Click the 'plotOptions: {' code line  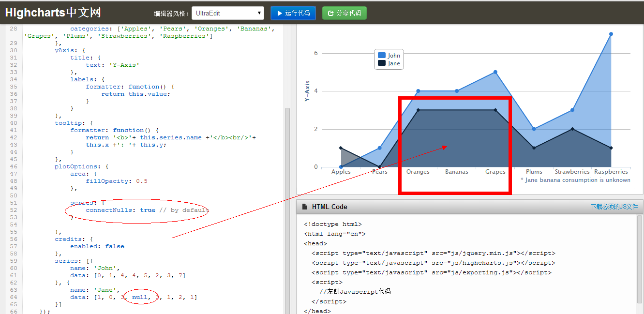coord(82,166)
